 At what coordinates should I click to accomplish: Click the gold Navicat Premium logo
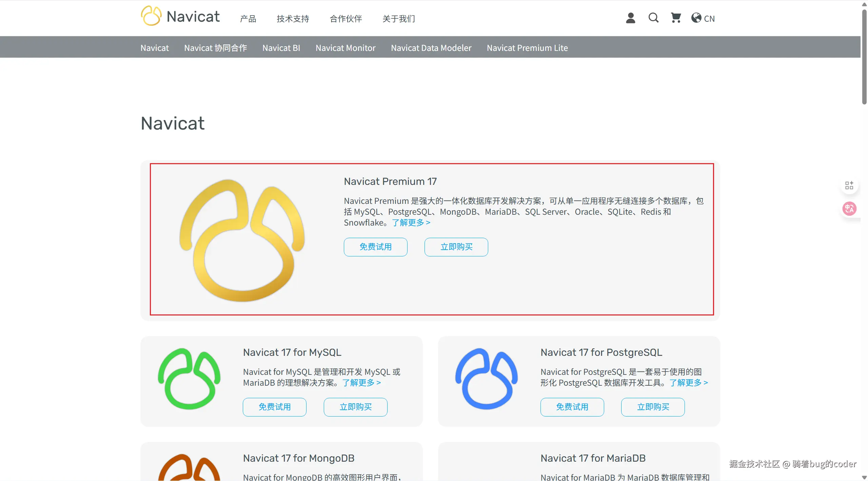(242, 240)
